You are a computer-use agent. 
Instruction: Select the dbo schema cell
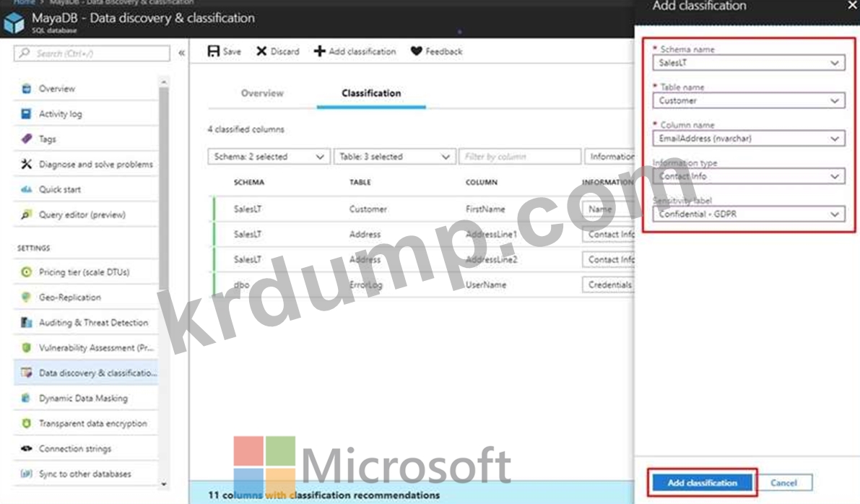[x=241, y=284]
